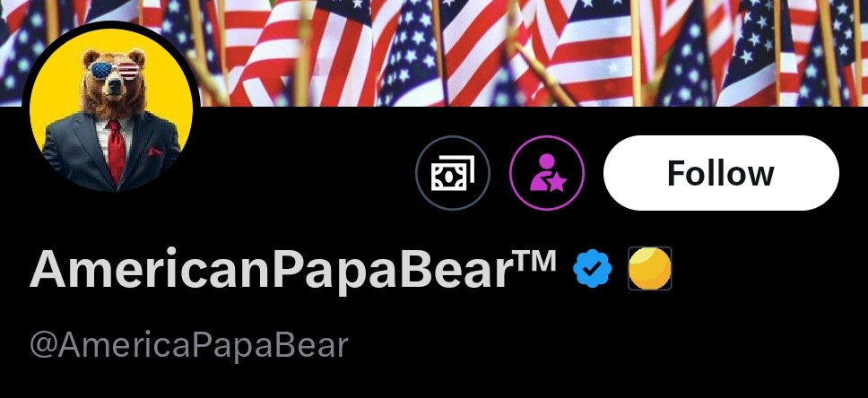The image size is (868, 398).
Task: Tap the banknote symbol inside tip button
Action: 453,173
